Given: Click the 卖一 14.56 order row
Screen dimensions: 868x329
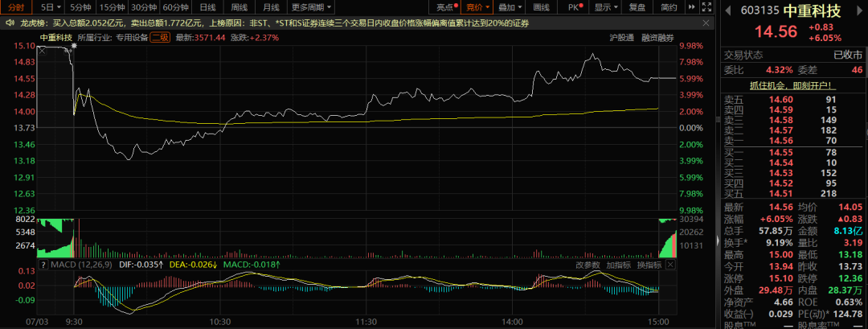Looking at the screenshot, I should [793, 142].
